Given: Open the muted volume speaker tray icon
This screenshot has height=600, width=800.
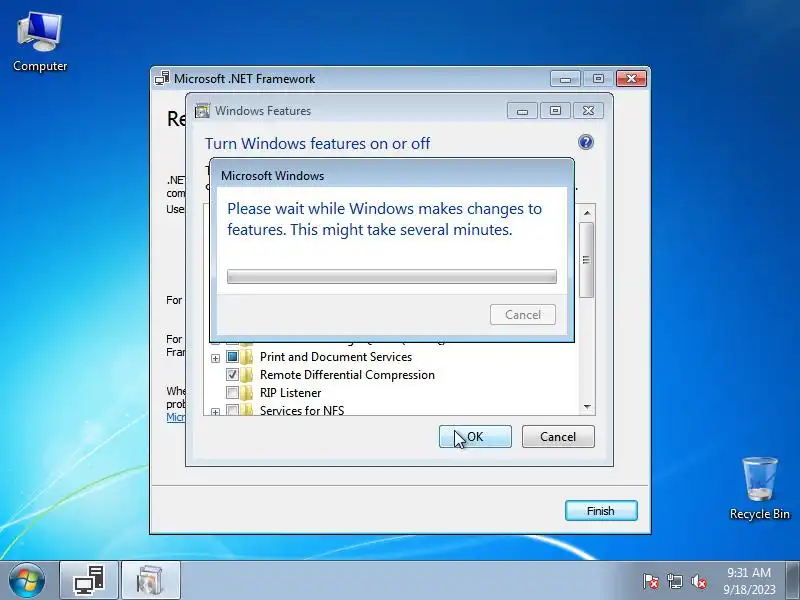Looking at the screenshot, I should (698, 581).
